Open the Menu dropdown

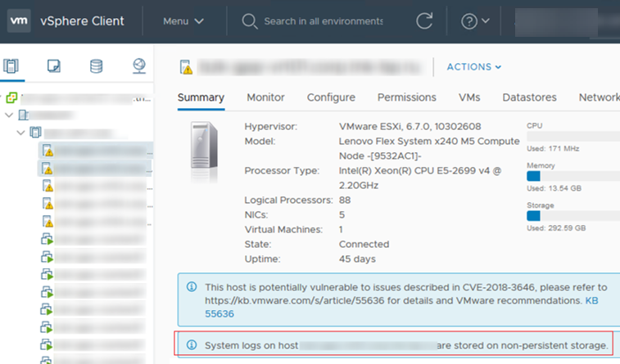[183, 21]
